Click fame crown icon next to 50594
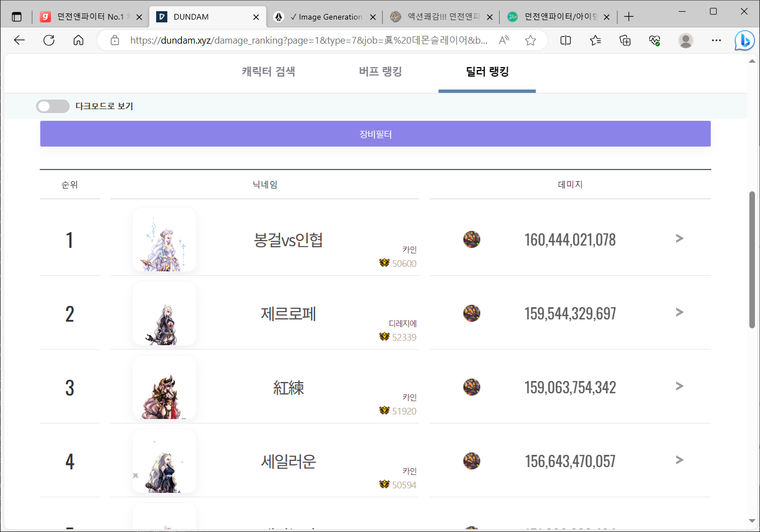 point(384,484)
